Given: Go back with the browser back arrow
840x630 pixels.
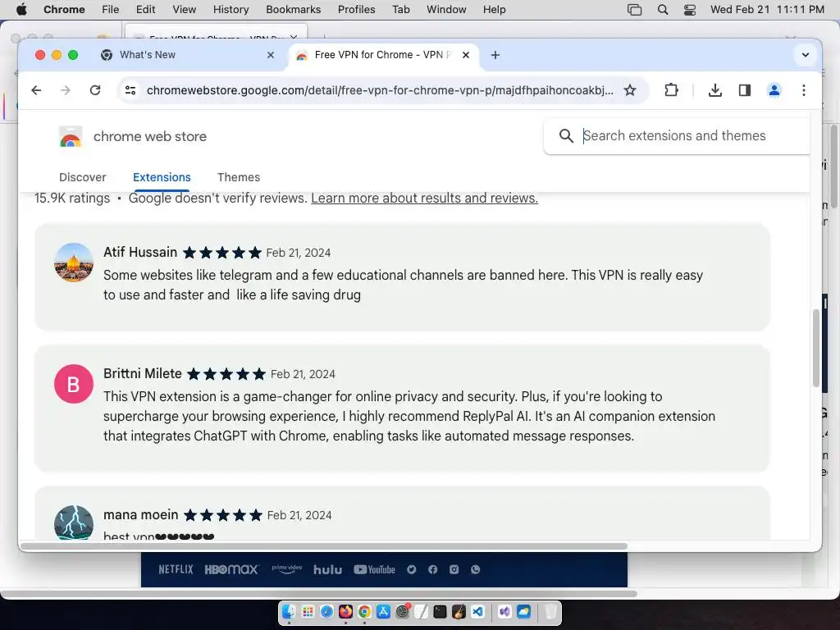Looking at the screenshot, I should pyautogui.click(x=36, y=90).
